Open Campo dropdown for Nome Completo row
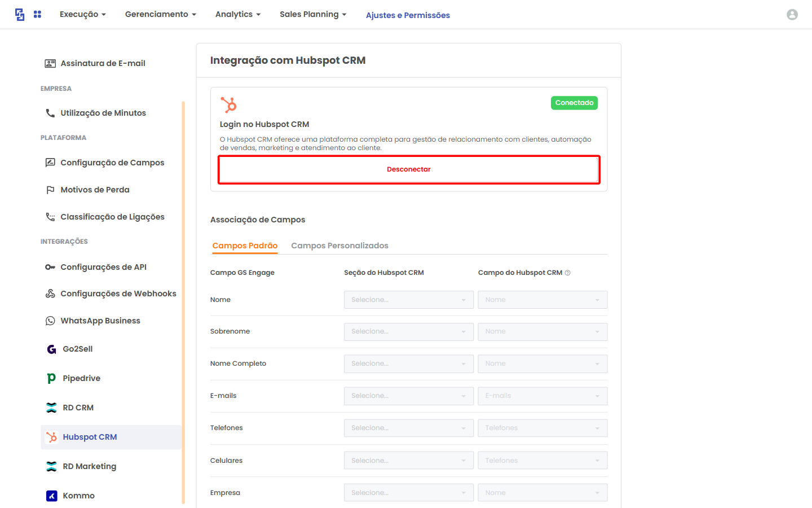This screenshot has height=508, width=812. (x=542, y=364)
